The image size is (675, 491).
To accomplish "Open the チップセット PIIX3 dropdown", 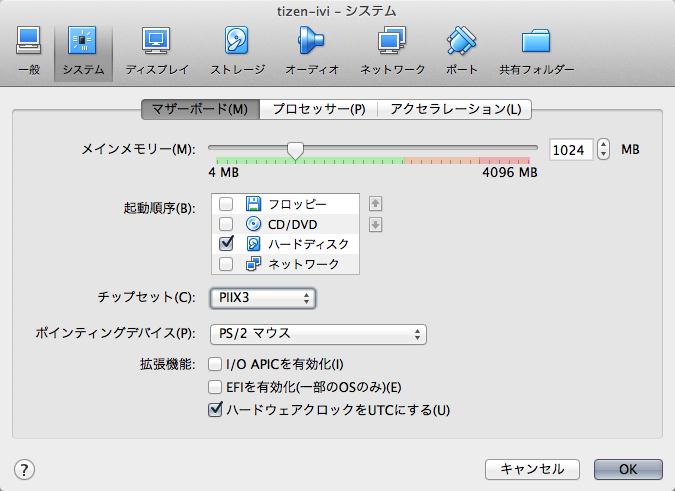I will click(263, 298).
